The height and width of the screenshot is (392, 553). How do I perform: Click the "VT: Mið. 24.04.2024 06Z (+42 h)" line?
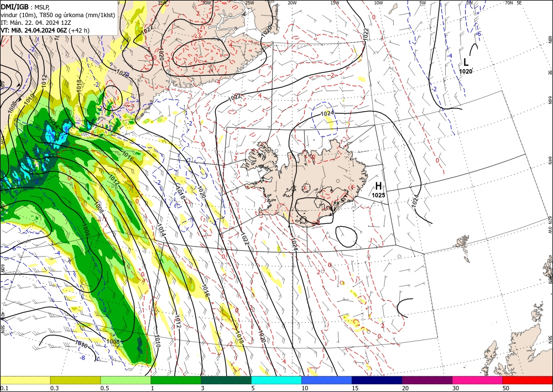[x=45, y=30]
